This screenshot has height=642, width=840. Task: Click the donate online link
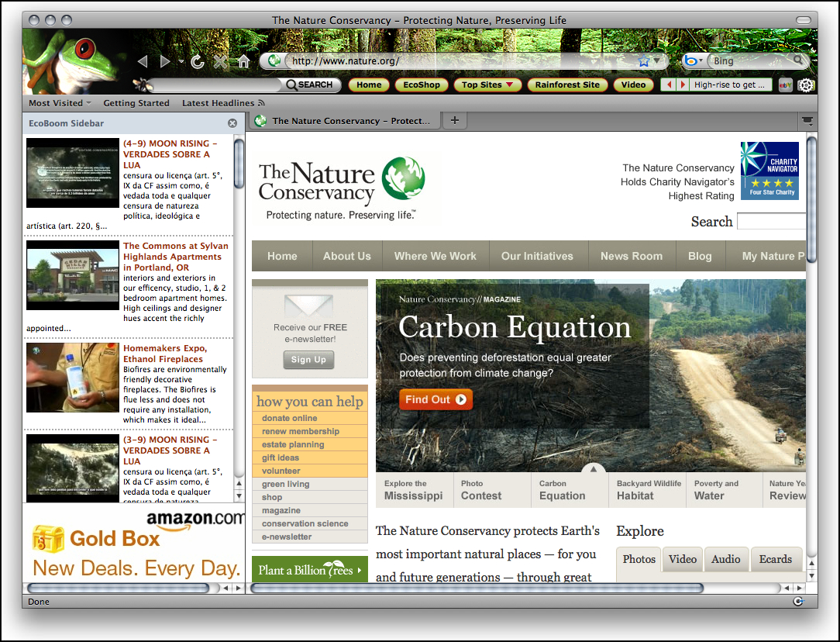(x=290, y=418)
